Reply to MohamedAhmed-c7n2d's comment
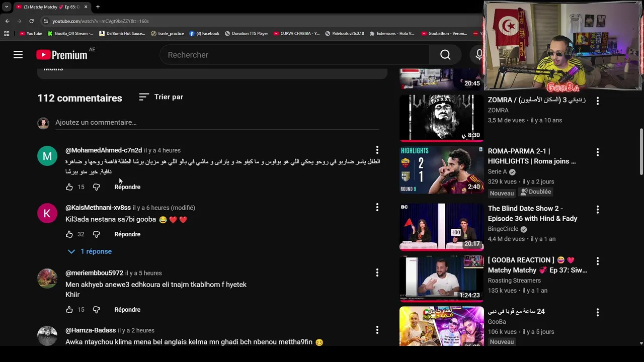The width and height of the screenshot is (644, 362). click(x=127, y=187)
